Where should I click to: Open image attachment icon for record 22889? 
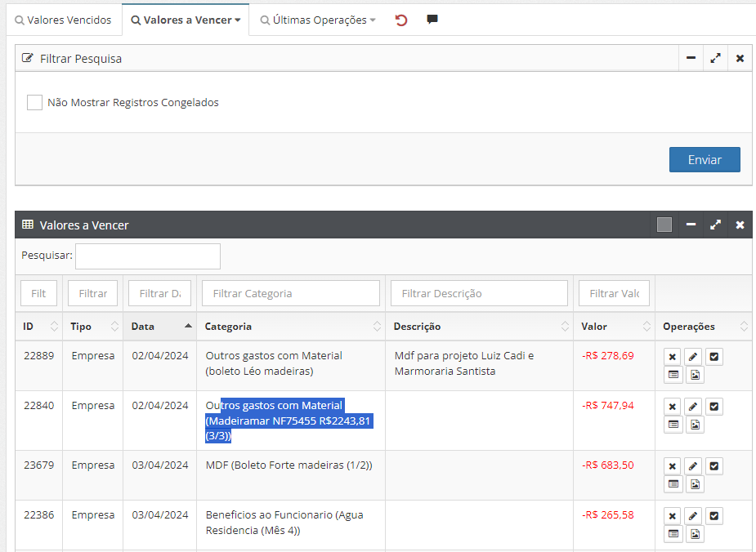(x=695, y=375)
